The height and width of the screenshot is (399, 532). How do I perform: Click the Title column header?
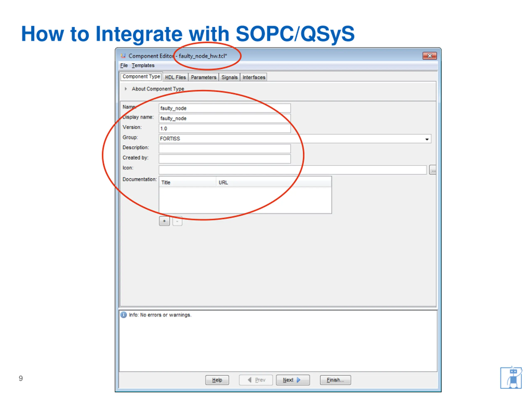click(x=187, y=182)
